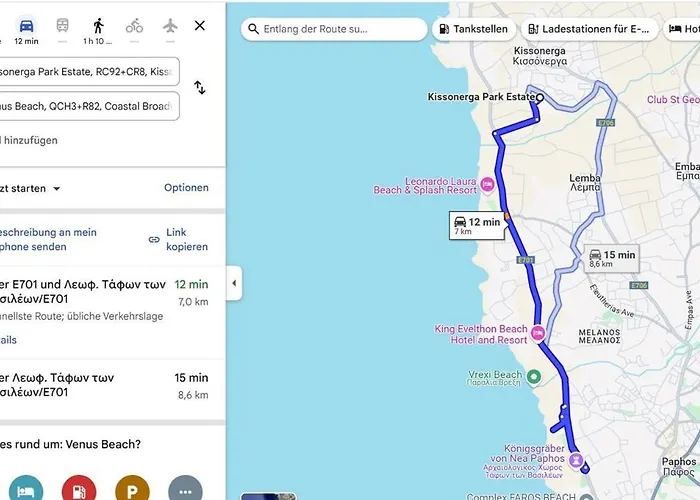Screen dimensions: 700x500
Task: Switch to walking directions icon
Action: [98, 25]
